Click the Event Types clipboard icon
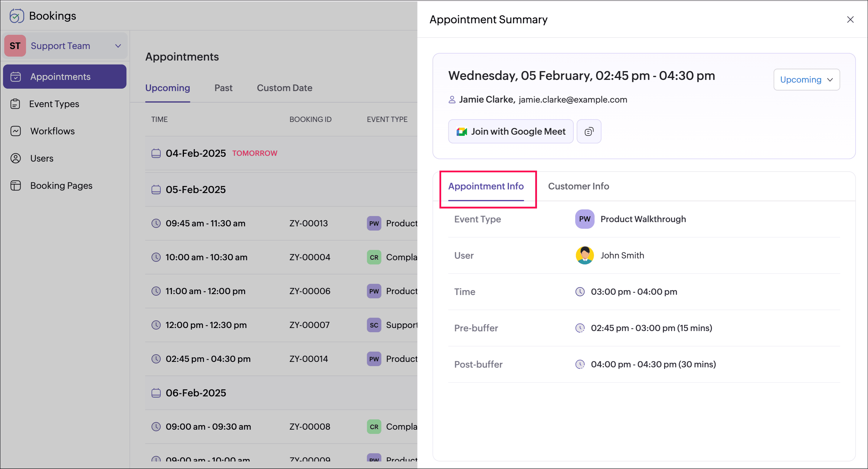 point(15,104)
